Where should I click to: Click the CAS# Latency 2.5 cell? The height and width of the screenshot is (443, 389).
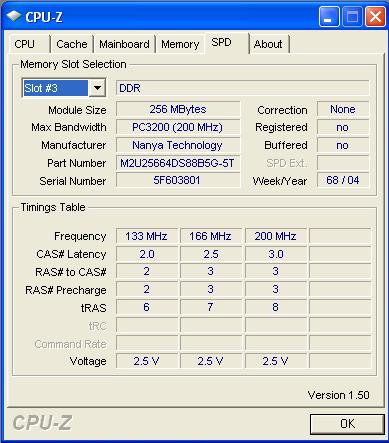211,254
